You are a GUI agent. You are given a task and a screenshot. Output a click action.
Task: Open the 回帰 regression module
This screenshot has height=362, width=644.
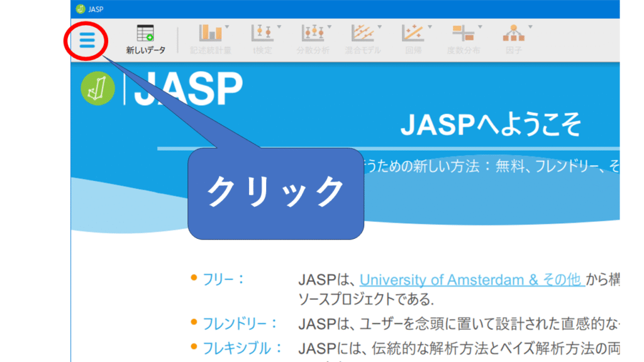tap(413, 40)
